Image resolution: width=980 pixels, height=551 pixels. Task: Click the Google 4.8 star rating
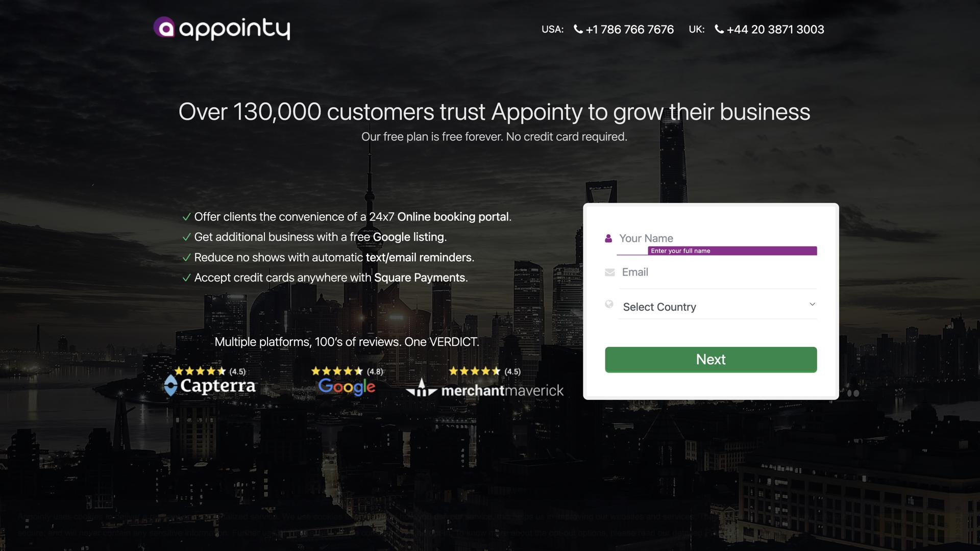[x=347, y=371]
